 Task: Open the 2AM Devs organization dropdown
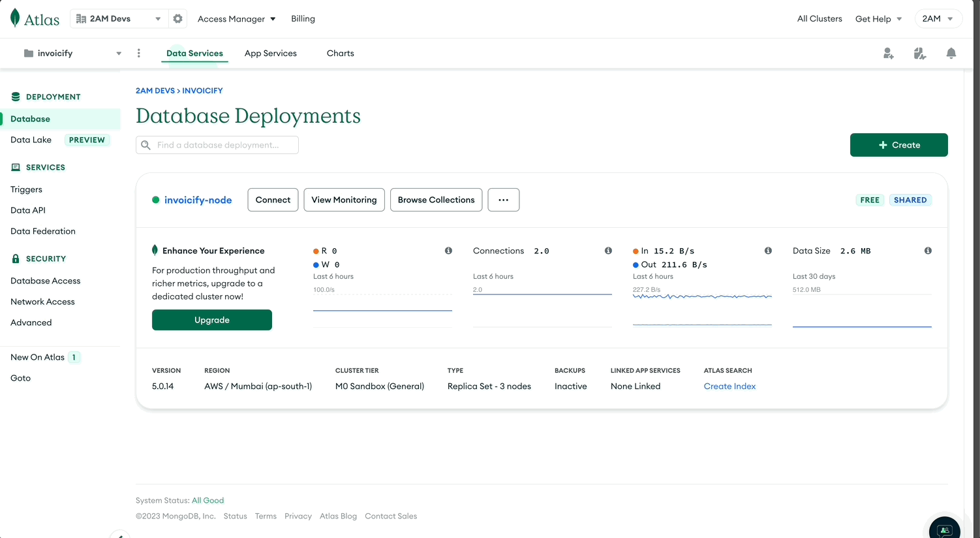(119, 19)
